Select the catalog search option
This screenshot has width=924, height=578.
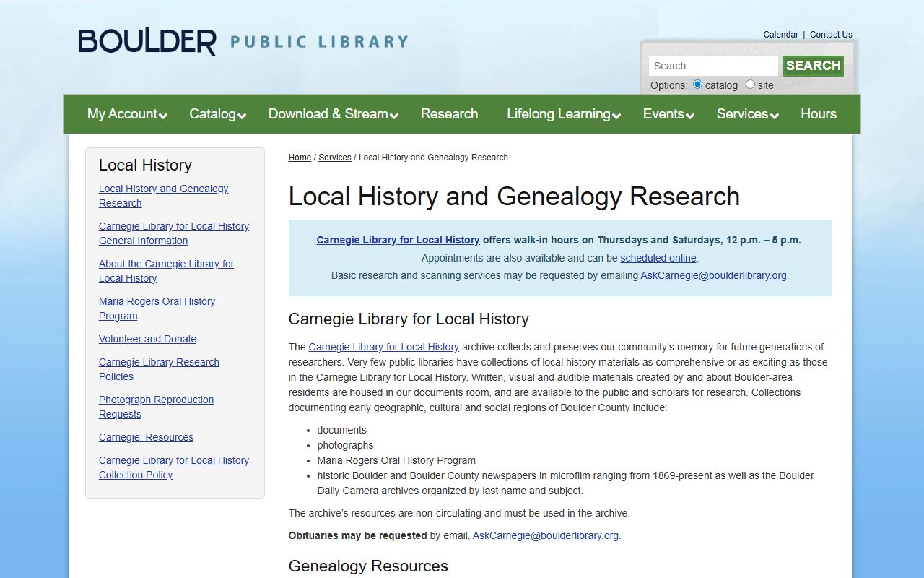pyautogui.click(x=697, y=85)
